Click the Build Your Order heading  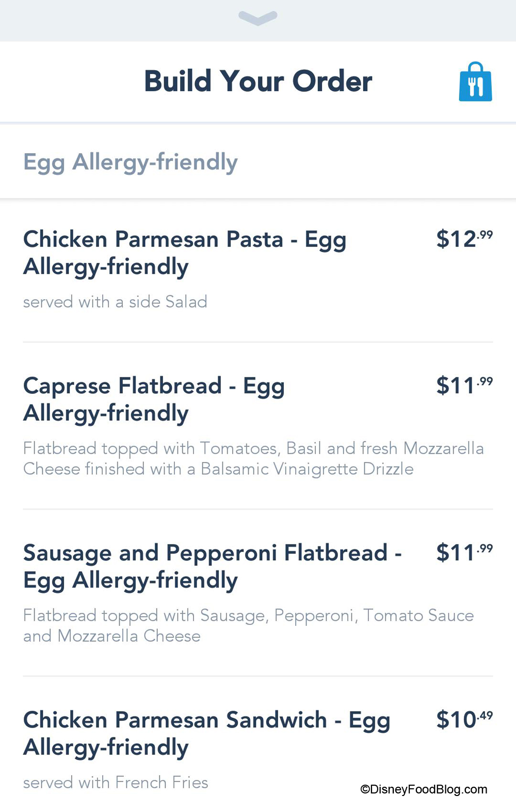pyautogui.click(x=258, y=81)
